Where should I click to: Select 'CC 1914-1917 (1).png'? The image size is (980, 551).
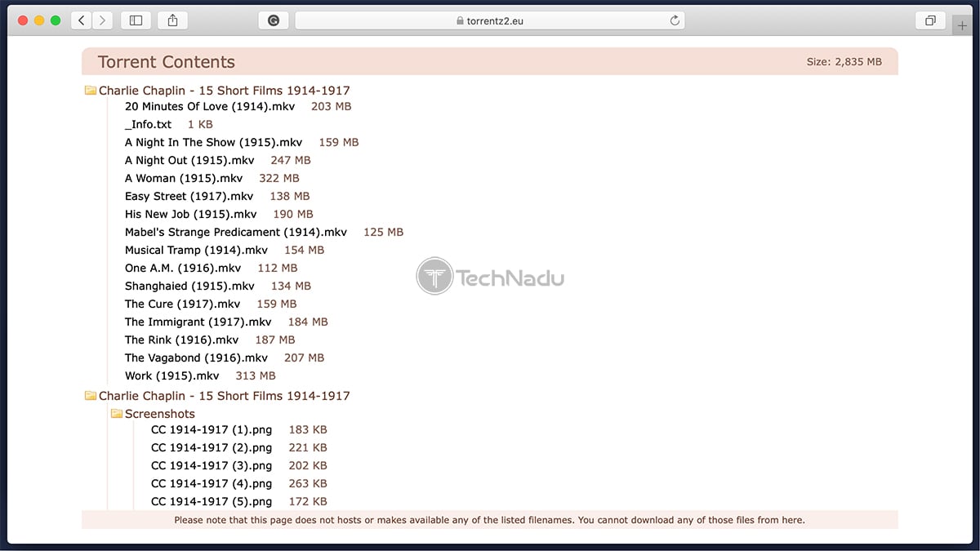(212, 429)
